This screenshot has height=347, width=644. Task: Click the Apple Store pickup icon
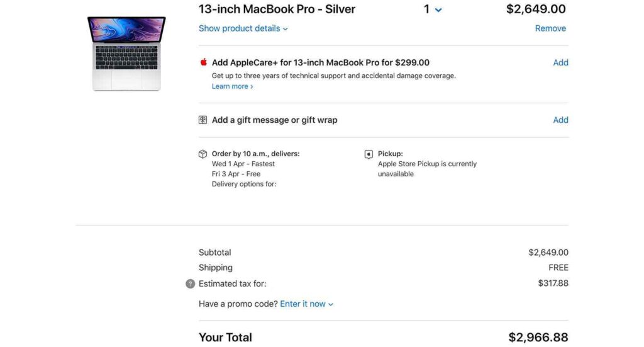pos(369,154)
